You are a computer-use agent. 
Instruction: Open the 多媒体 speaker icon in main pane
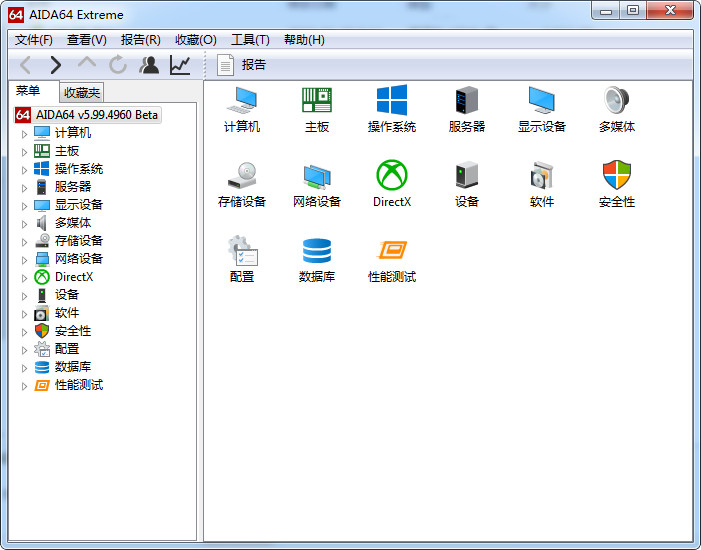click(x=617, y=100)
